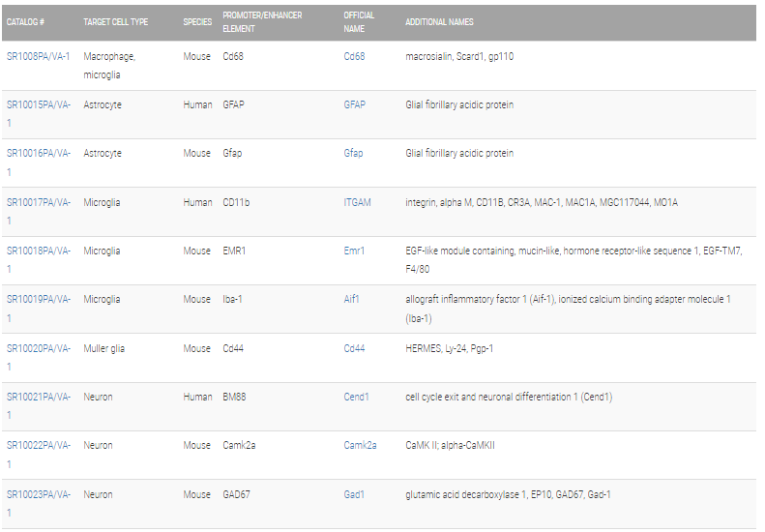Click the Catalog # column header
This screenshot has width=765, height=532.
(x=25, y=22)
